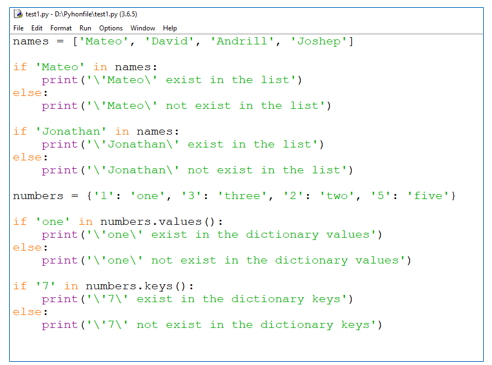Click the last 'else:' keyword in the code
This screenshot has height=365, width=492.
coord(30,312)
